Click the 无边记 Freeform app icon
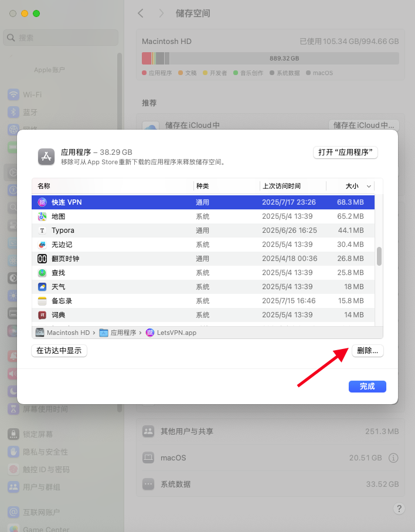 click(x=42, y=245)
